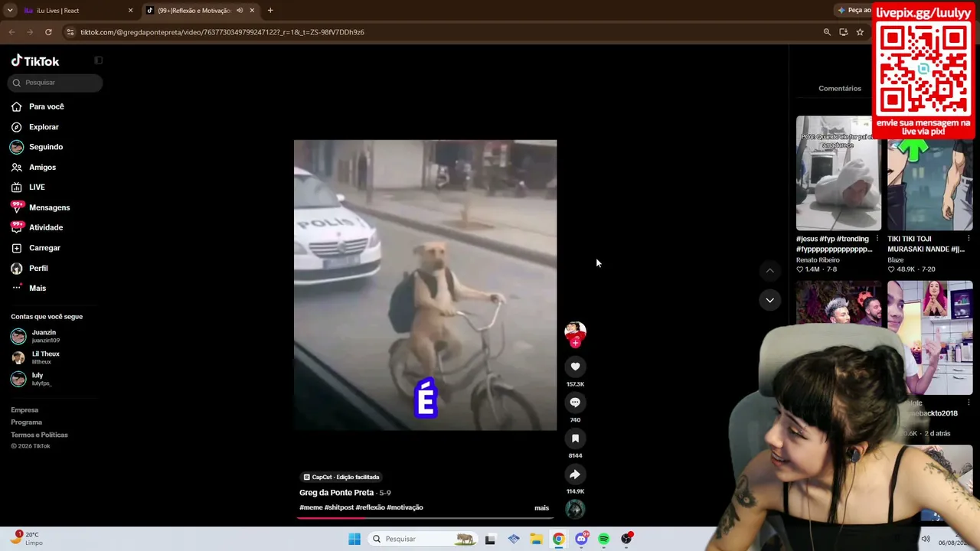Open the Para você feed
Viewport: 980px width, 551px height.
(x=38, y=106)
